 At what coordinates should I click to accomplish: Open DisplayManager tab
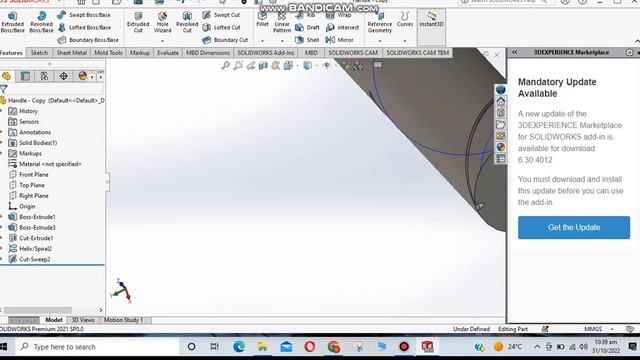click(83, 76)
